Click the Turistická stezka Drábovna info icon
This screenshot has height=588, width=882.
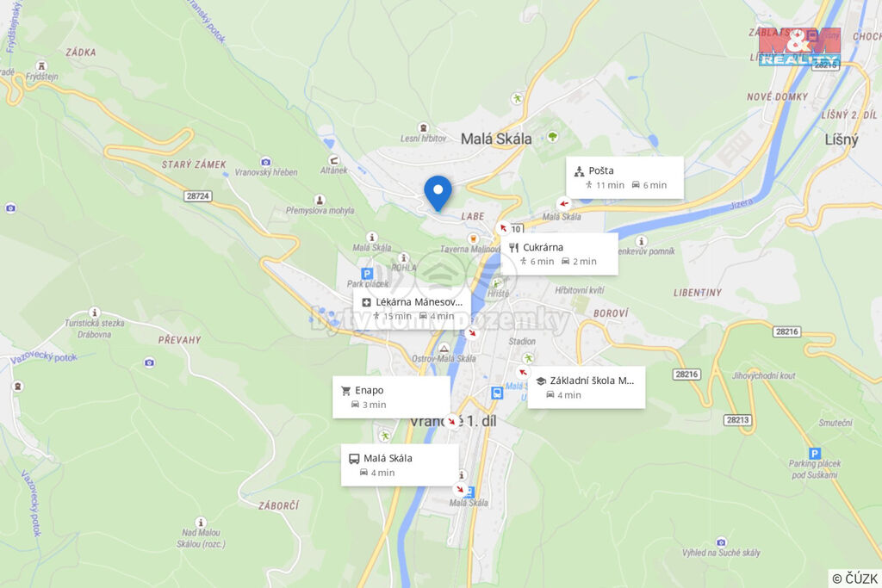pyautogui.click(x=95, y=312)
